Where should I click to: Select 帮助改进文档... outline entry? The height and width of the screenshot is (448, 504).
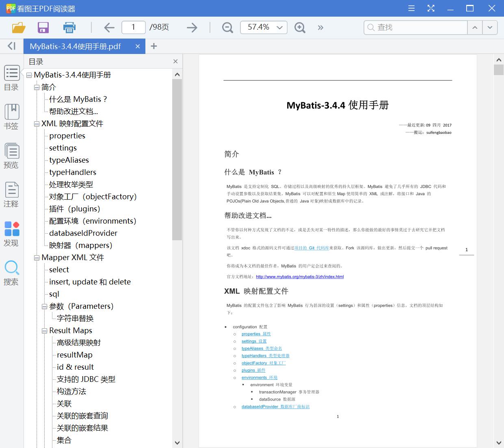[74, 112]
